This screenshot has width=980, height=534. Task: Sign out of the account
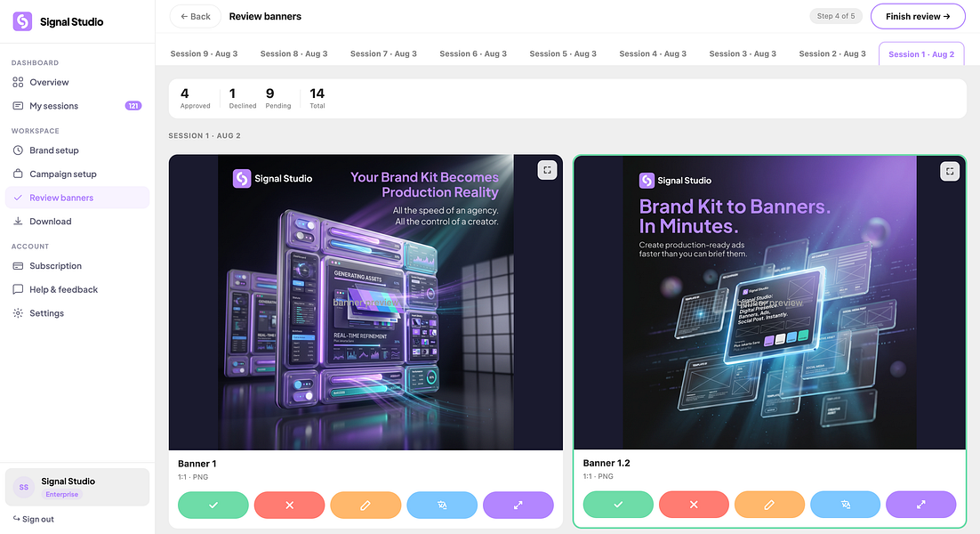[34, 519]
